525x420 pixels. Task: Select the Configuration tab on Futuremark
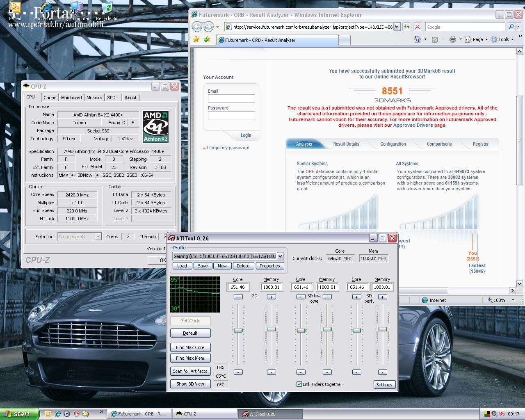click(x=393, y=144)
